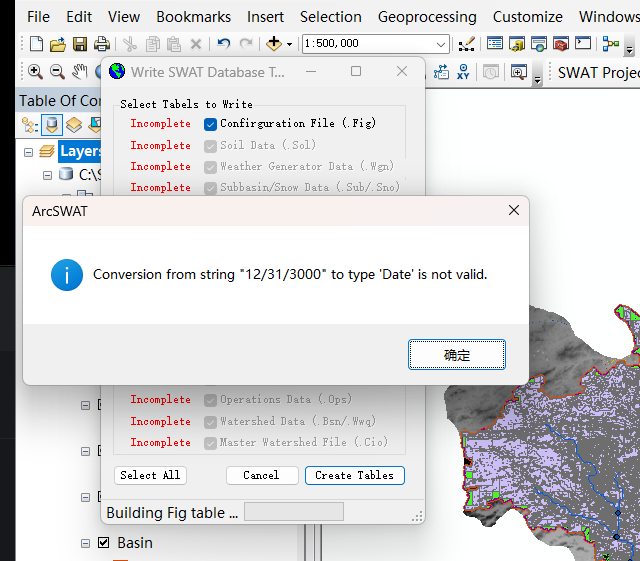
Task: Click the Delete X icon
Action: pos(196,44)
